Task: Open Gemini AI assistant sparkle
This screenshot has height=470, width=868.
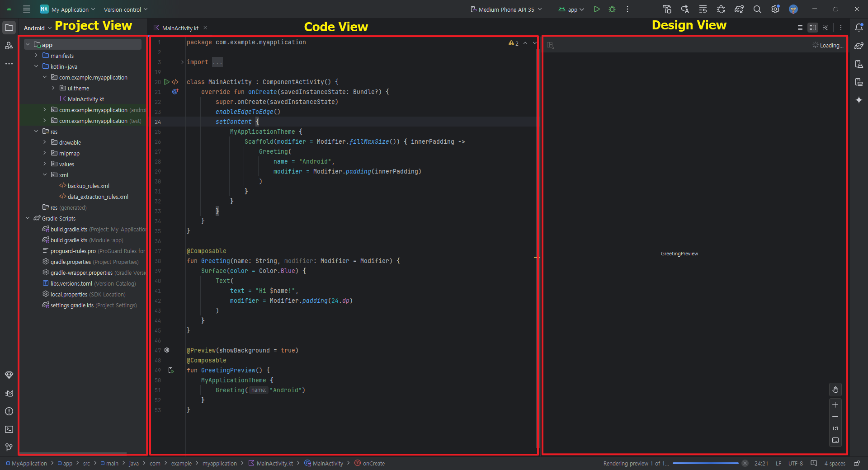Action: [x=859, y=100]
